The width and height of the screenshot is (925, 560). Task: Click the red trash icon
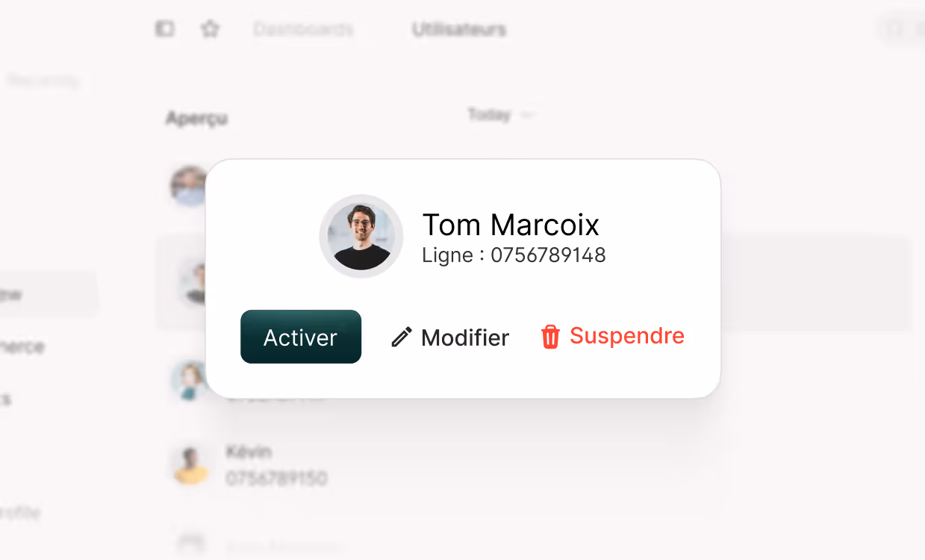tap(550, 337)
